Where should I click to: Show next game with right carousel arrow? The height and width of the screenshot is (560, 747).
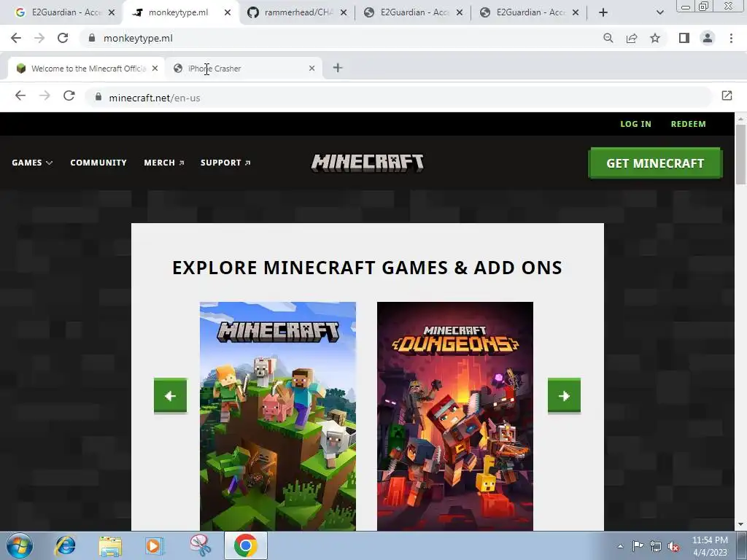point(564,396)
